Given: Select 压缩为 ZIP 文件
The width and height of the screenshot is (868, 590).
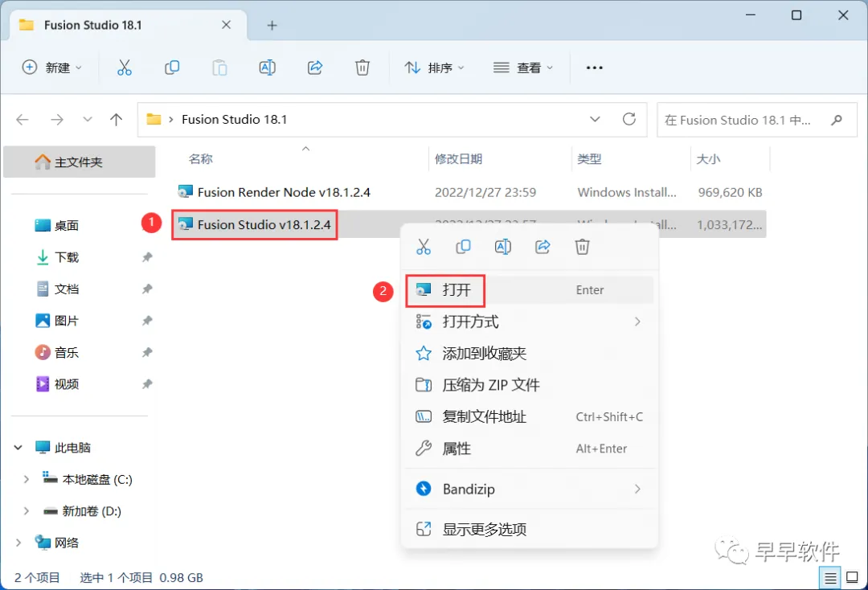Looking at the screenshot, I should point(530,385).
